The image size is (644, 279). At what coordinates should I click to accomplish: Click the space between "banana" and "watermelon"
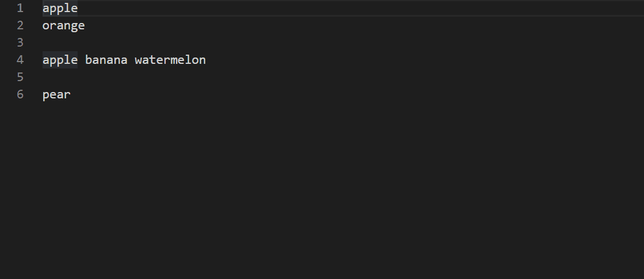(x=131, y=60)
